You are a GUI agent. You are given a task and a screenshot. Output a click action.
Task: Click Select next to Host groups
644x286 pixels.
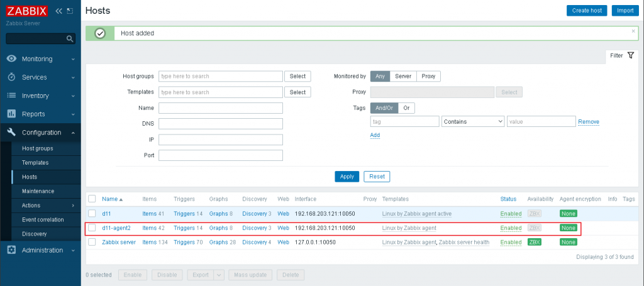[x=297, y=76]
